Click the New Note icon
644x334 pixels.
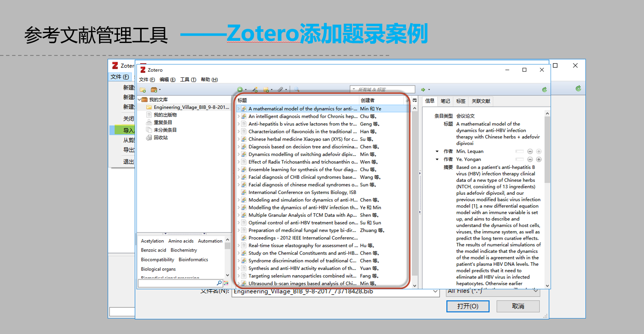[267, 89]
